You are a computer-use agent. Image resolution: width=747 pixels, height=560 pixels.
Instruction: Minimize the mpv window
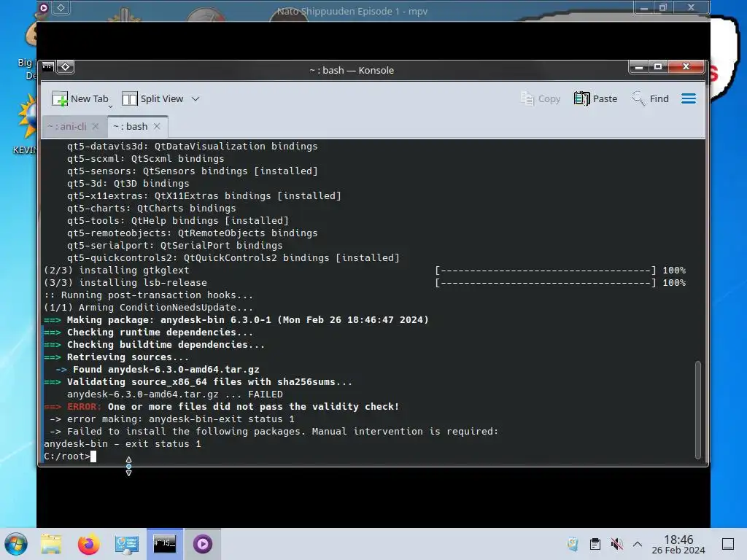tap(643, 7)
